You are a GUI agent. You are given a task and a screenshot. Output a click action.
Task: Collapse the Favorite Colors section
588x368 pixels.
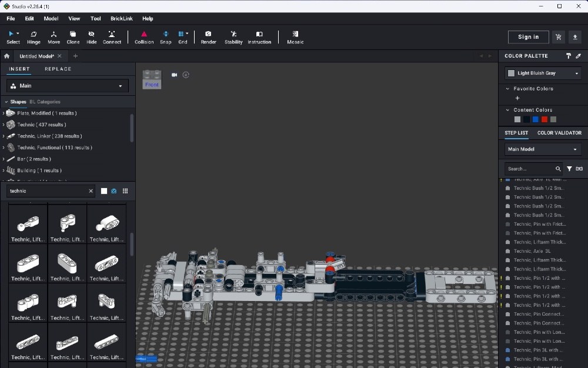[x=507, y=89]
